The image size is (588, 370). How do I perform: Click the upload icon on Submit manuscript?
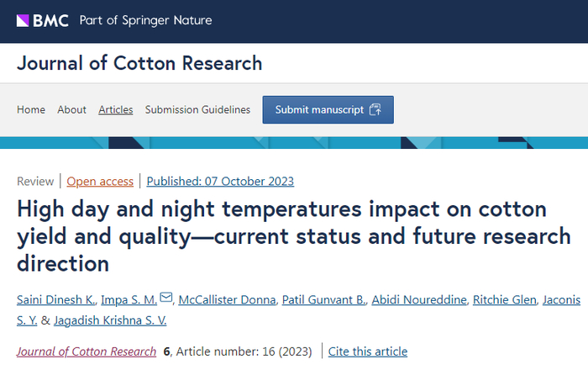[x=375, y=109]
